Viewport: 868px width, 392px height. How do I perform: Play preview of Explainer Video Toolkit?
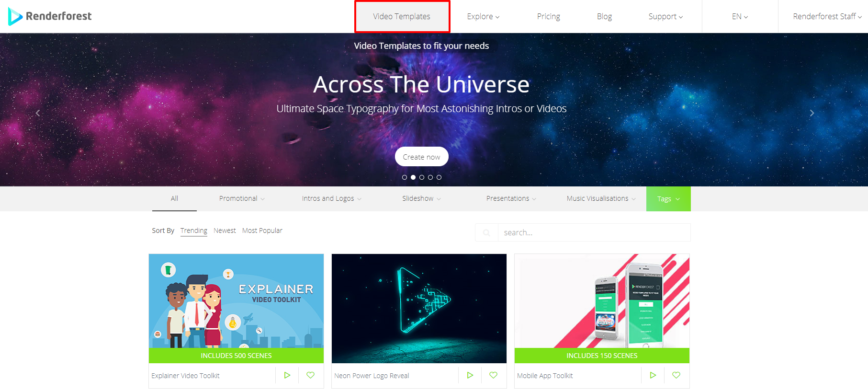(x=287, y=375)
